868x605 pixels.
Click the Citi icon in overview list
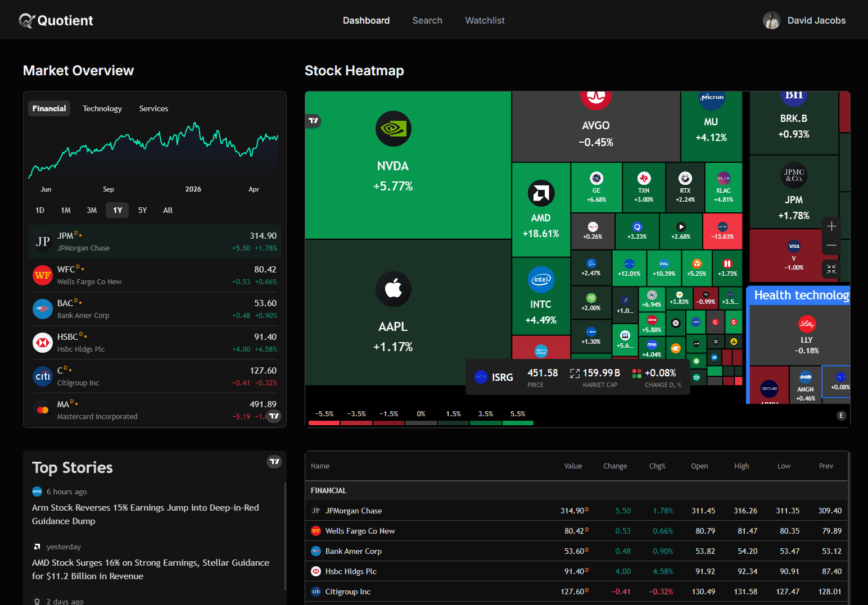[43, 376]
